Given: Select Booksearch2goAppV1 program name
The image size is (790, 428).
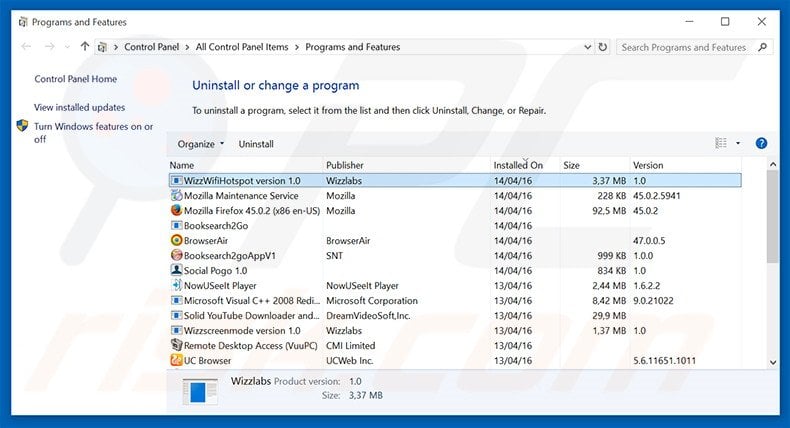Looking at the screenshot, I should pos(230,256).
